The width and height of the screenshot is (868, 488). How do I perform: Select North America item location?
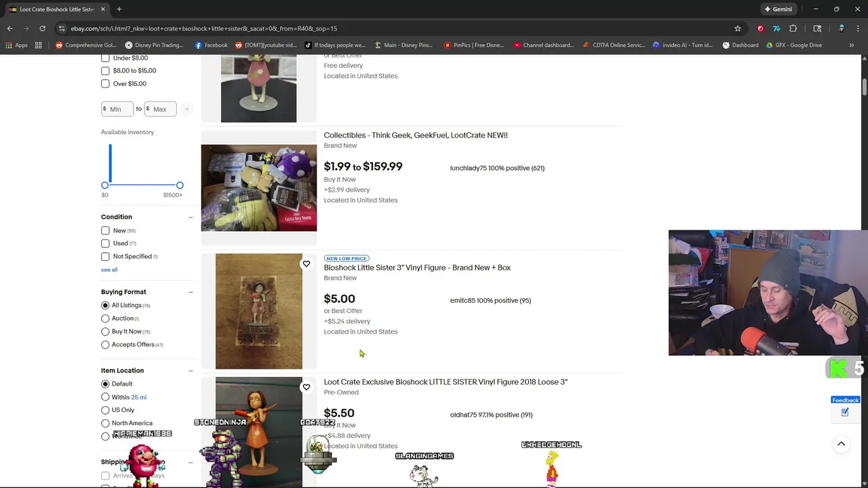coord(105,423)
